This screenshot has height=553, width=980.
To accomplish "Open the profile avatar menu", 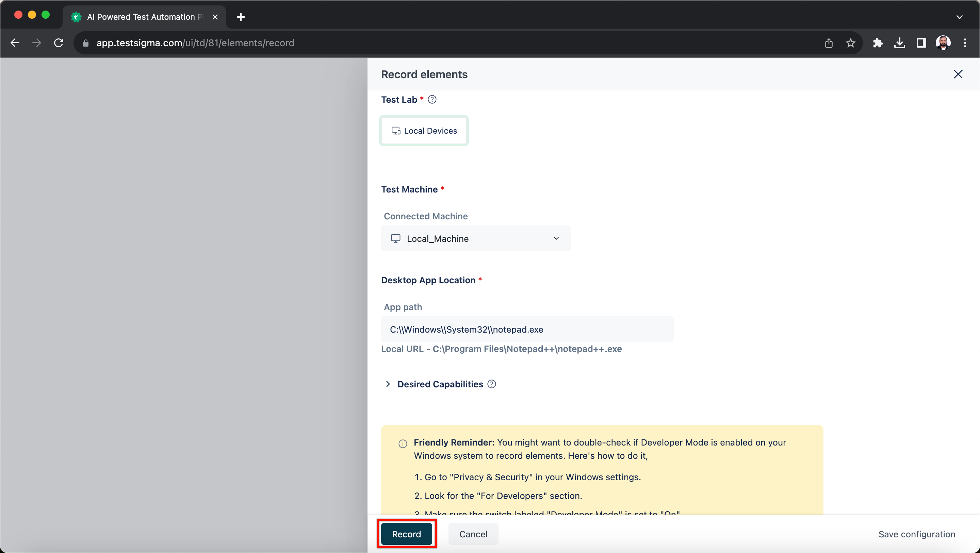I will [x=943, y=43].
